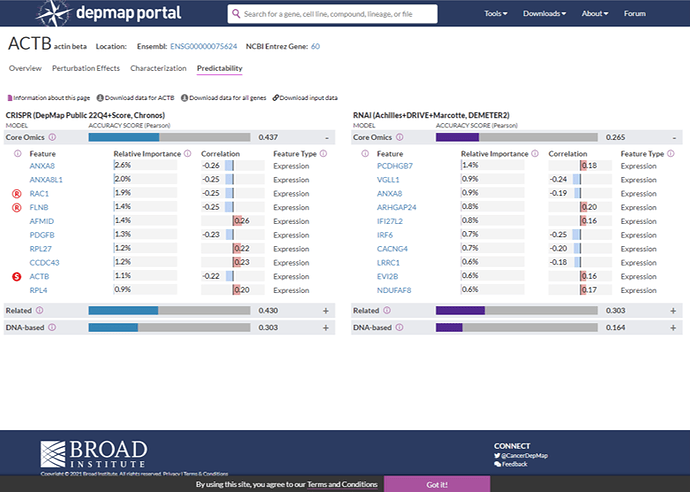Focus the gene search input field

point(333,14)
